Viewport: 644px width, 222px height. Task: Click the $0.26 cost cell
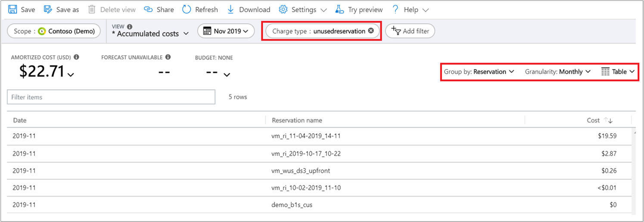[x=609, y=170]
